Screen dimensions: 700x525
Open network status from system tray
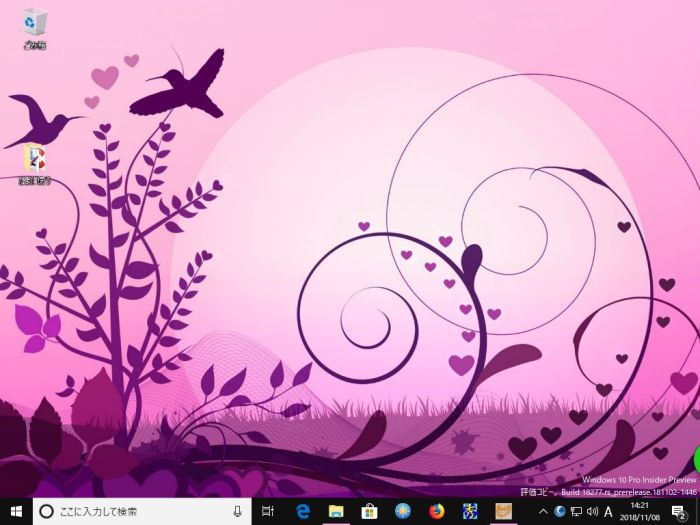[576, 512]
